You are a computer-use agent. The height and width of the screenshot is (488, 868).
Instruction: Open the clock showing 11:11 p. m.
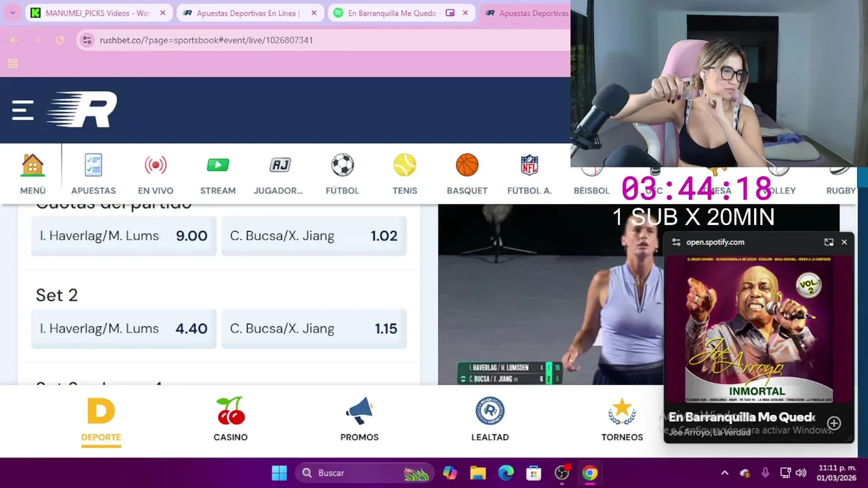(x=837, y=472)
